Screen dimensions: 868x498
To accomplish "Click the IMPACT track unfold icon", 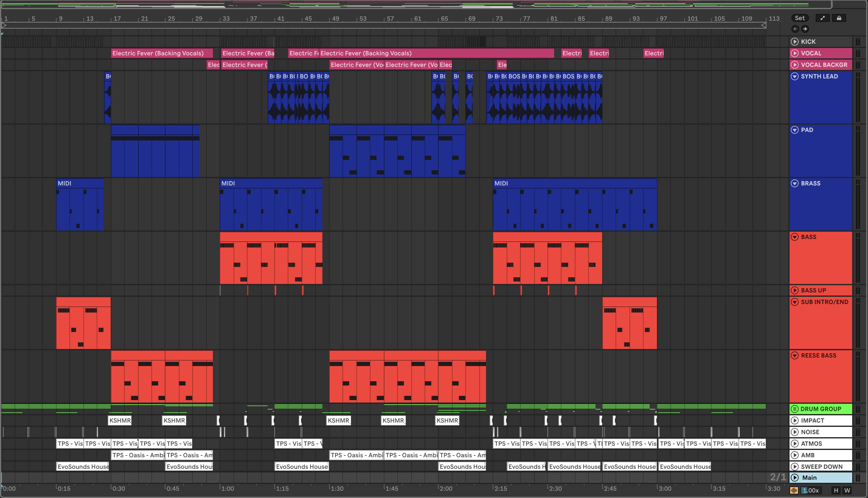I will [x=794, y=421].
